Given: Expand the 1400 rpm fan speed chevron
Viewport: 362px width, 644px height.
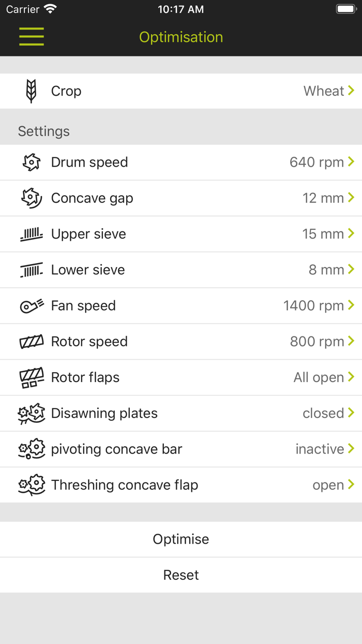Looking at the screenshot, I should [x=351, y=305].
